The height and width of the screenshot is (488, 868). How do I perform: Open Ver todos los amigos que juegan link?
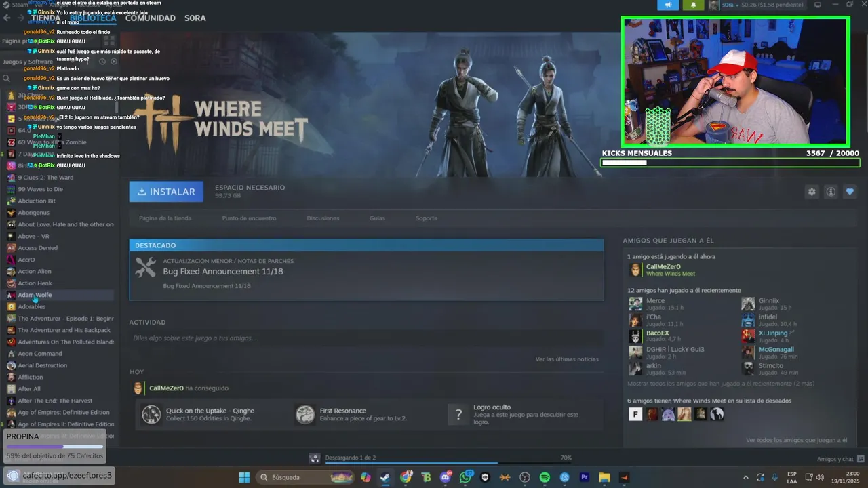click(796, 440)
